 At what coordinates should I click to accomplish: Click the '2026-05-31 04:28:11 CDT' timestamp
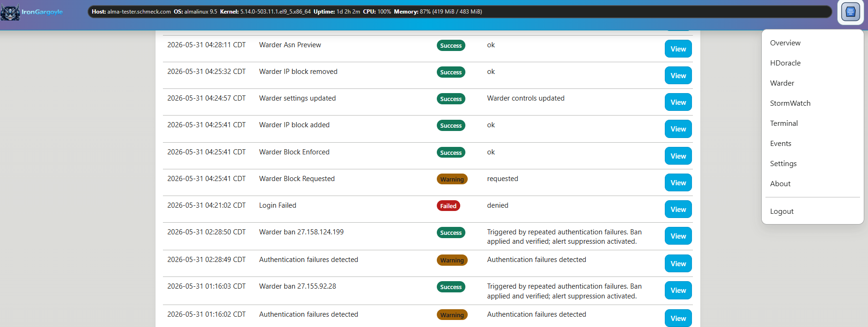(x=206, y=45)
